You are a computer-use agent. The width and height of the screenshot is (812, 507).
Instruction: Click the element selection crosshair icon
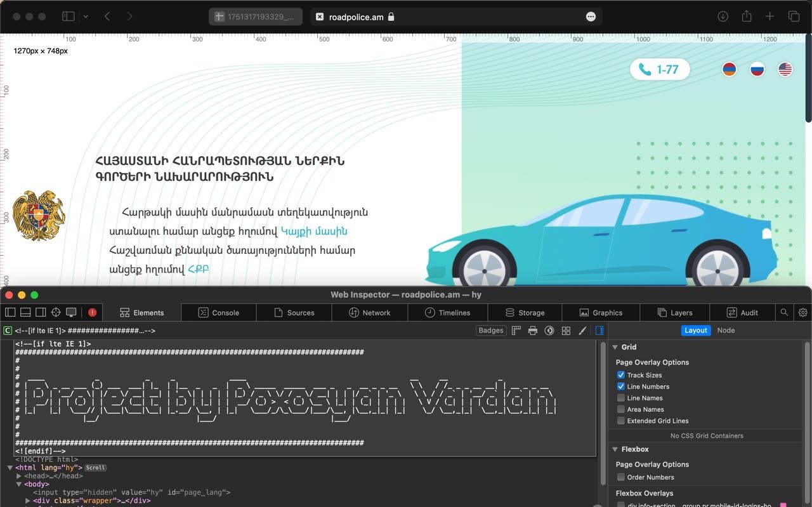56,312
